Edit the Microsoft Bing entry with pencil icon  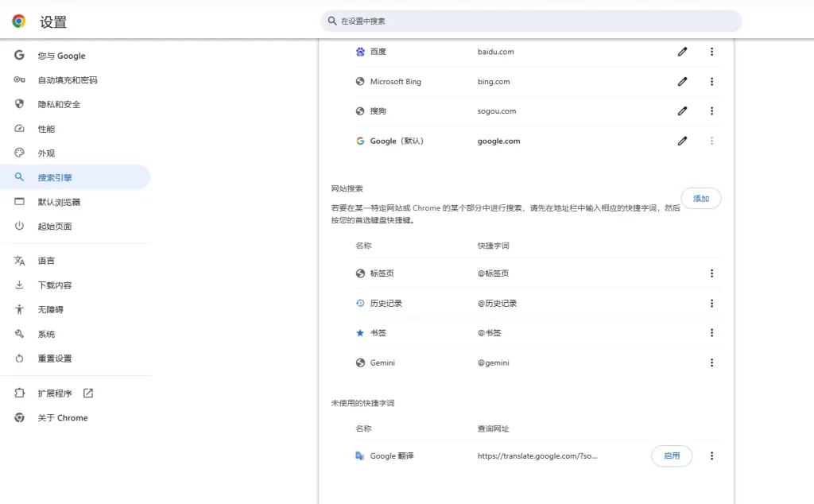(682, 82)
